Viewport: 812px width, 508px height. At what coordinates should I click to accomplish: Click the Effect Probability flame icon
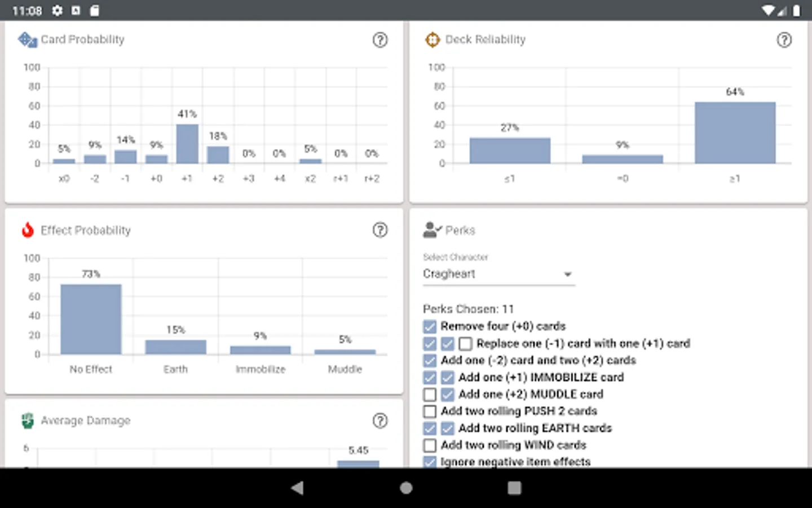28,230
